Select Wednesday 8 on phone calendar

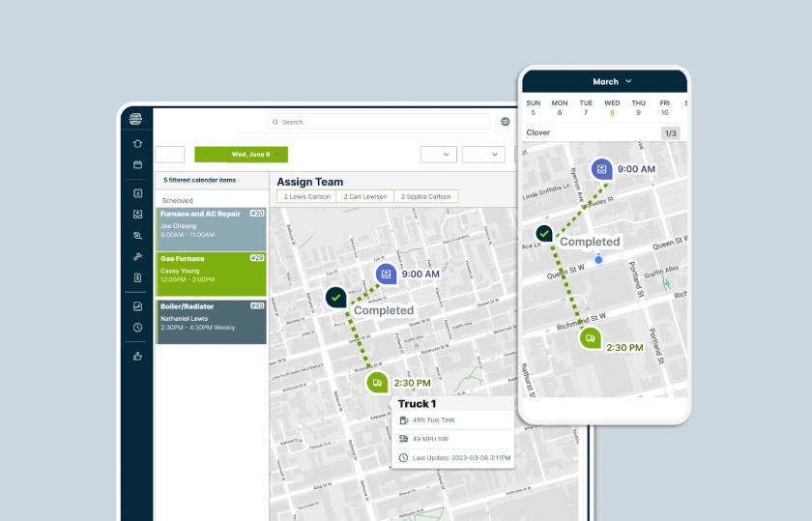(x=612, y=112)
